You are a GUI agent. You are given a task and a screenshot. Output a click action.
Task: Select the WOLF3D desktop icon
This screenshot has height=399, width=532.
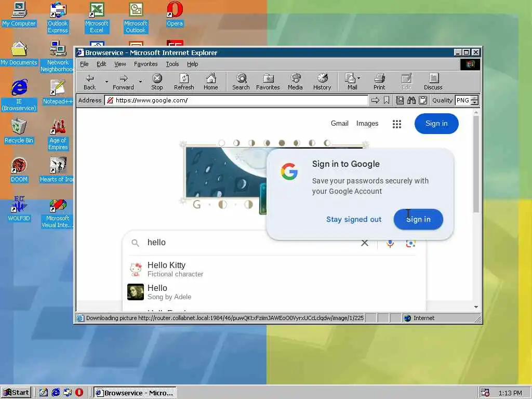19,209
